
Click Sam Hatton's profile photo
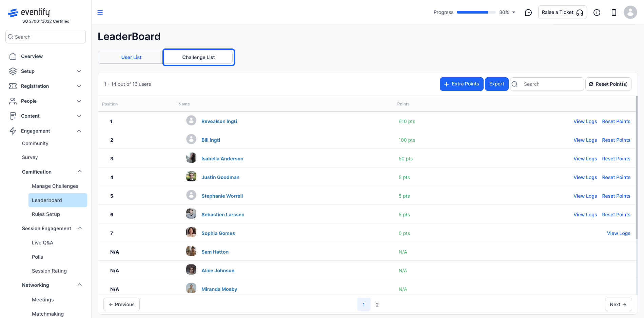coord(191,251)
